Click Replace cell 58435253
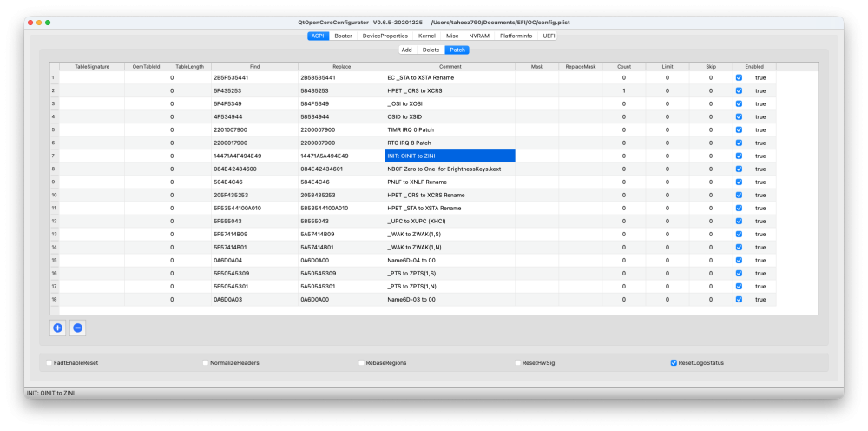The image size is (868, 431). tap(341, 91)
